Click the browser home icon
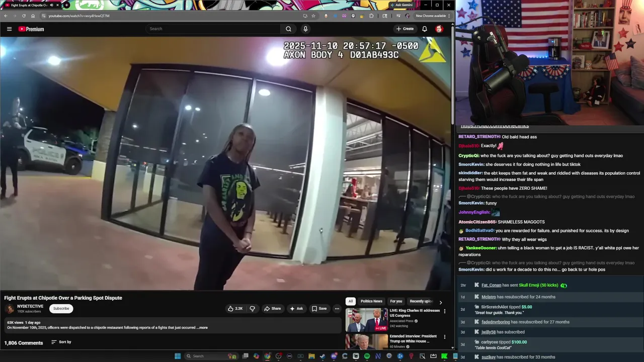The width and height of the screenshot is (644, 362). tap(33, 16)
